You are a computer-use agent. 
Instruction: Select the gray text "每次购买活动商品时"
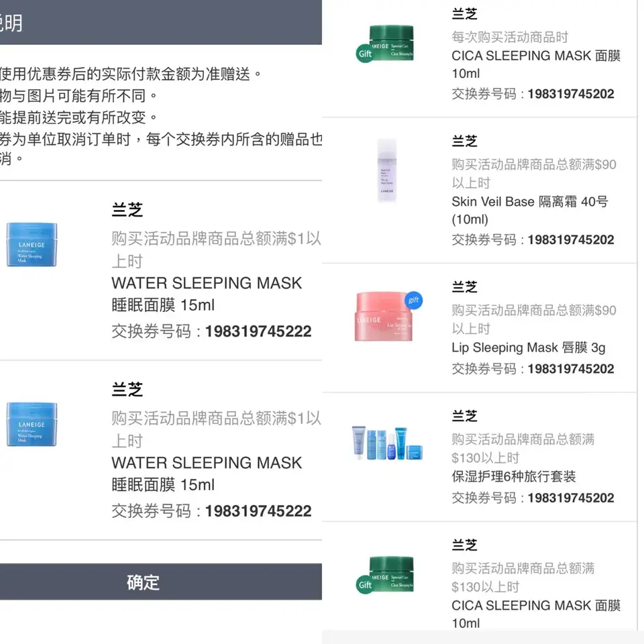[x=510, y=38]
